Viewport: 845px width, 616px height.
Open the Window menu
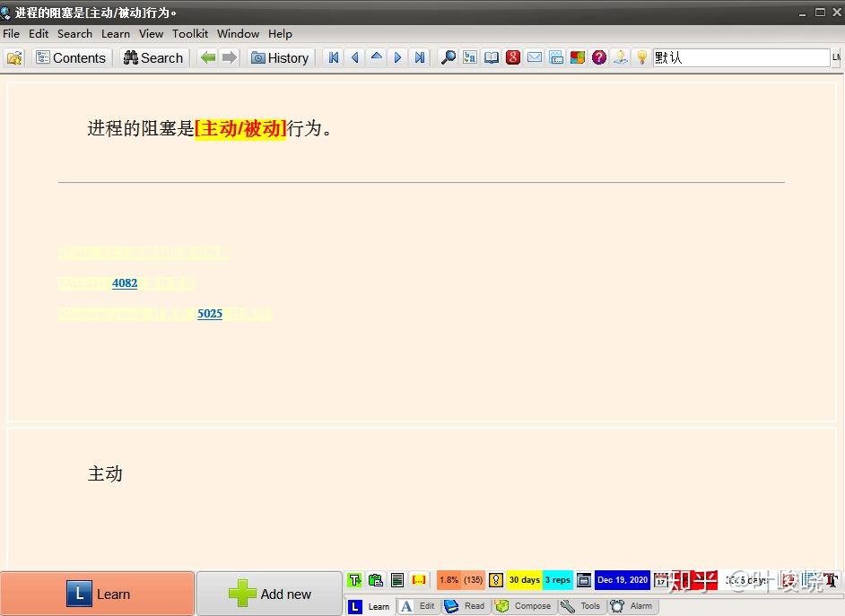pyautogui.click(x=239, y=33)
